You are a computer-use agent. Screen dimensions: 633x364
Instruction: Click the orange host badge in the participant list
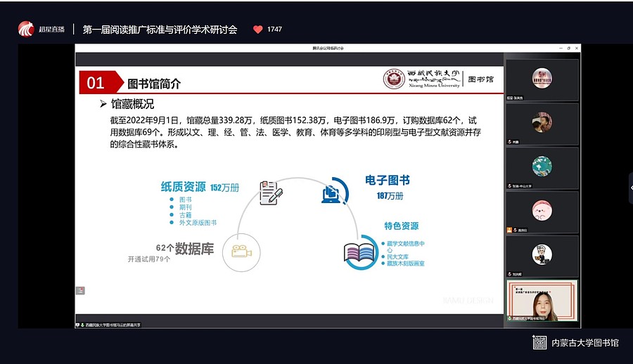click(x=509, y=230)
